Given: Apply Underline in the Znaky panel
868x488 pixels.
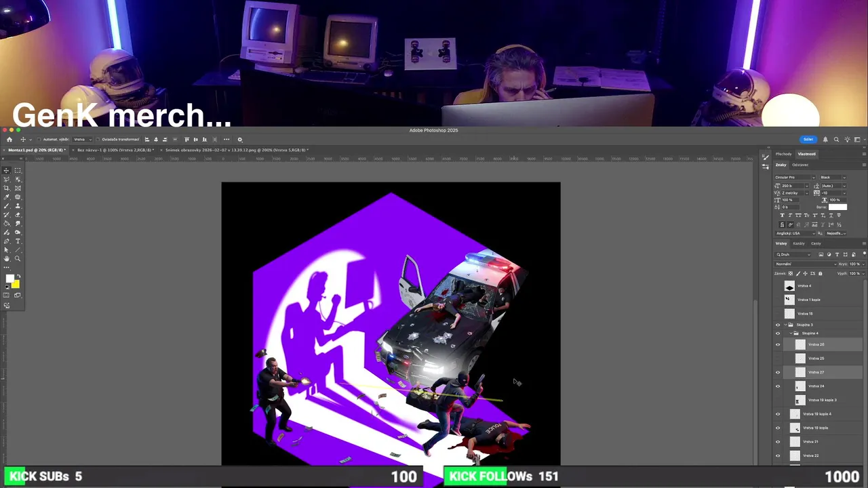Looking at the screenshot, I should click(831, 216).
